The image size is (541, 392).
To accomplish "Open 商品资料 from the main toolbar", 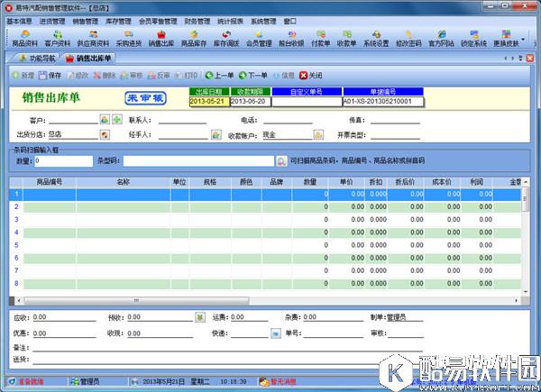I will tap(24, 39).
